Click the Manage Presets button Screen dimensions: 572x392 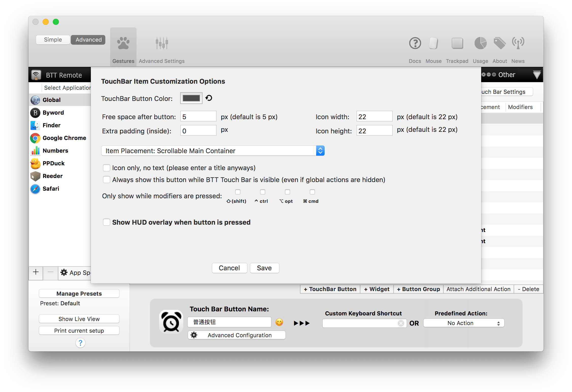coord(79,294)
